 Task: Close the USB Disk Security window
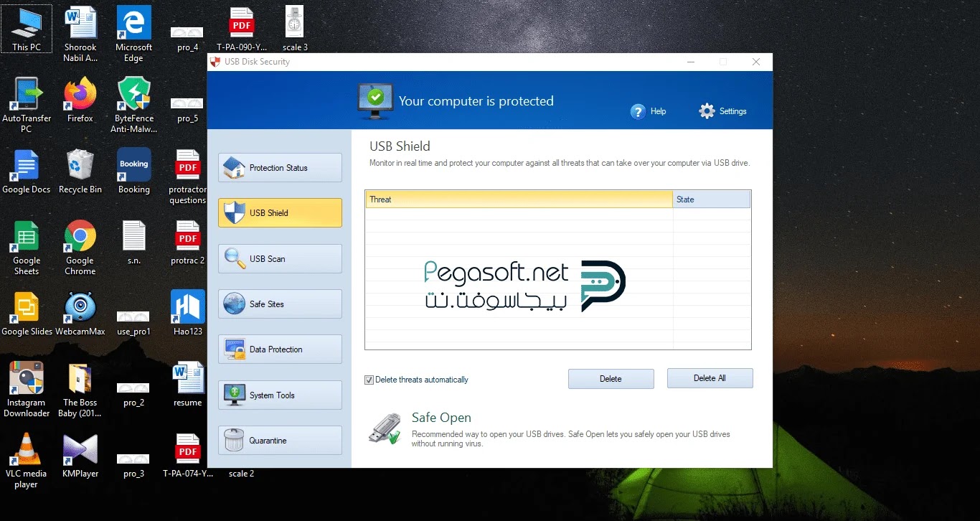[756, 62]
